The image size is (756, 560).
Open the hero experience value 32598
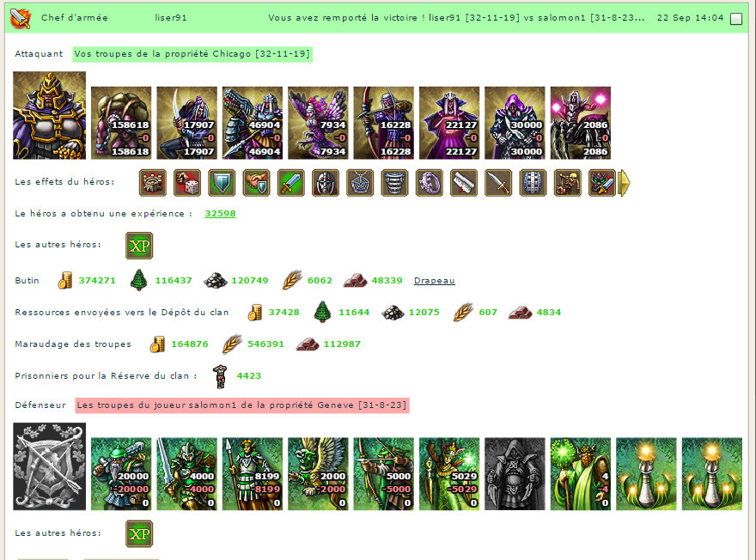[220, 214]
